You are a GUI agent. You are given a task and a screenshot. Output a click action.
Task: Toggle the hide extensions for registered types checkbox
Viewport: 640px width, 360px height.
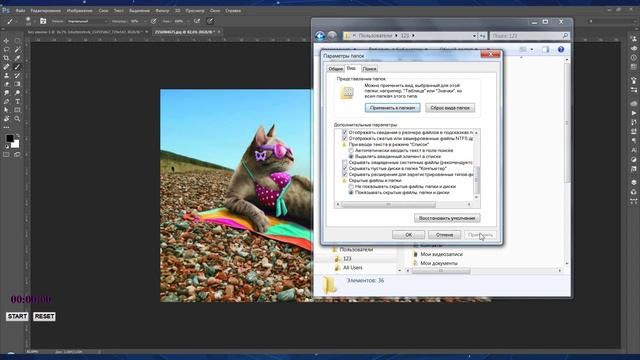click(x=344, y=174)
